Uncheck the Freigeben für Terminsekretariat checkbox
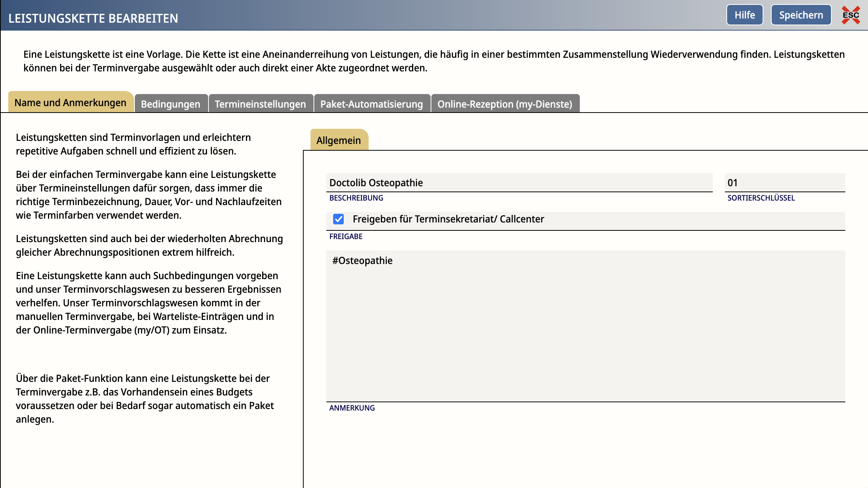This screenshot has width=868, height=488. coord(338,219)
